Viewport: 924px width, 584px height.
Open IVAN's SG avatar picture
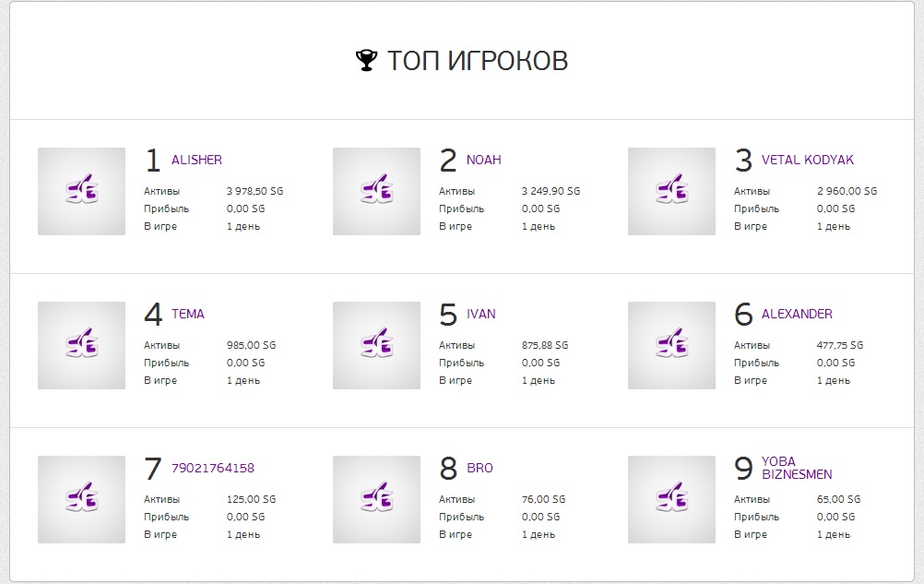(x=376, y=345)
